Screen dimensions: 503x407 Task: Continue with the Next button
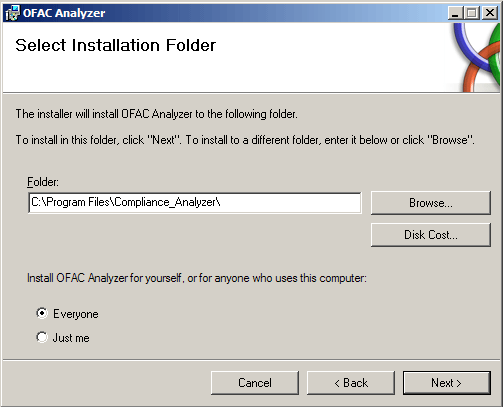click(x=447, y=383)
